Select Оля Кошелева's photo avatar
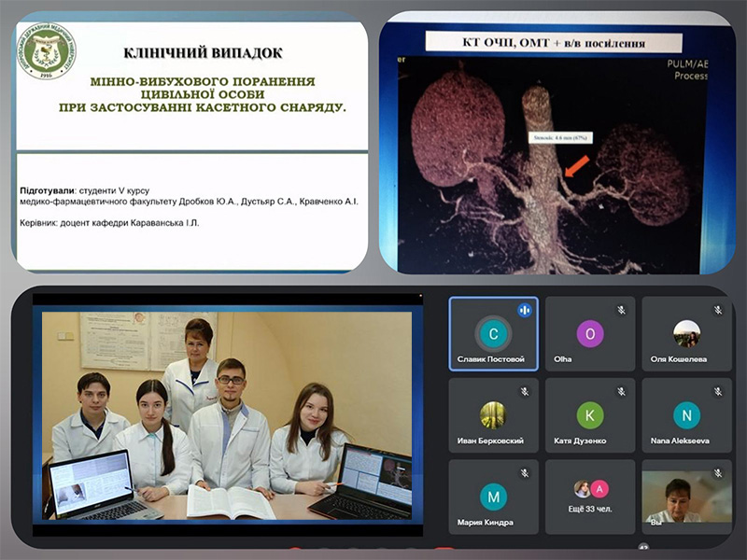The width and height of the screenshot is (747, 560). (686, 334)
